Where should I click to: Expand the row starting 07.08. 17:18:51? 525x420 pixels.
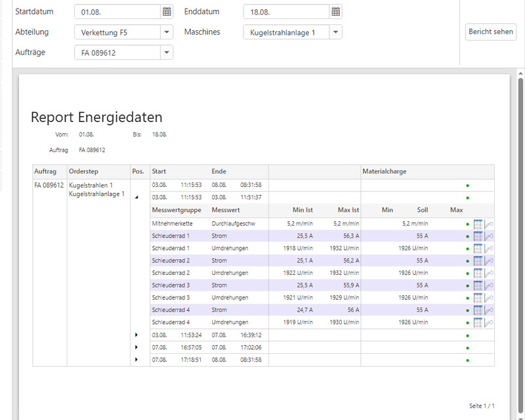(x=136, y=360)
